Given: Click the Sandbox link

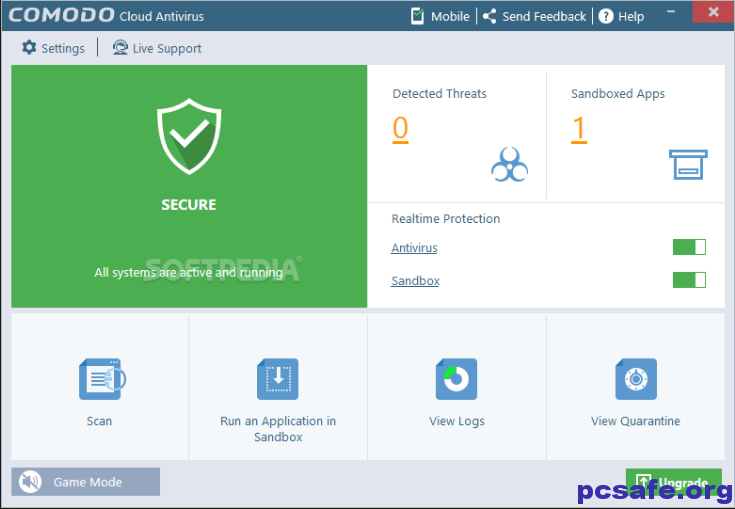Looking at the screenshot, I should point(415,281).
